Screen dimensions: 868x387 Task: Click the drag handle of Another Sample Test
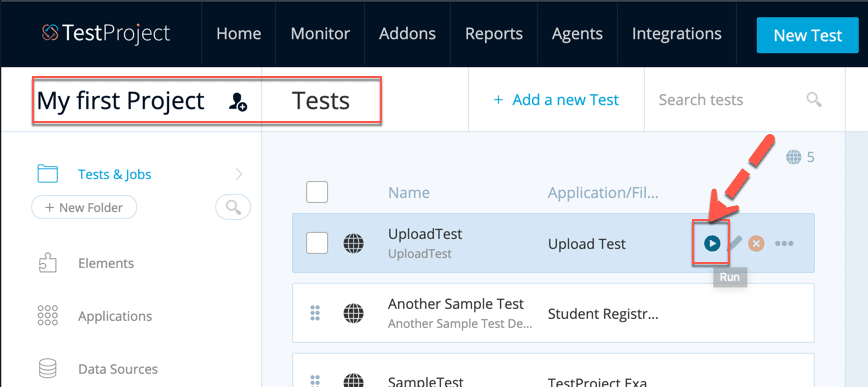[315, 313]
